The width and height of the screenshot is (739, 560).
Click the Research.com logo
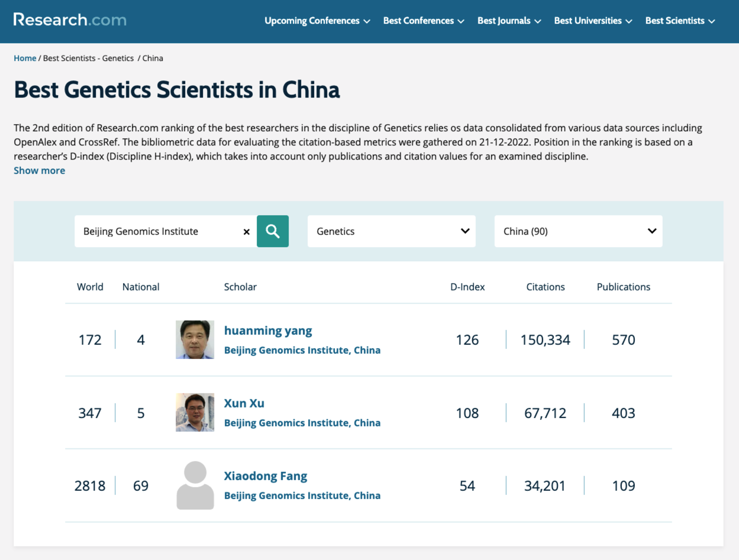70,20
